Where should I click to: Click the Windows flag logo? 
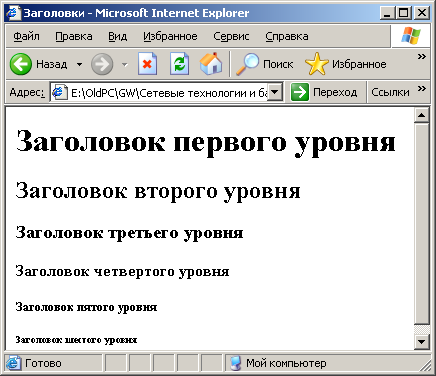[x=410, y=36]
